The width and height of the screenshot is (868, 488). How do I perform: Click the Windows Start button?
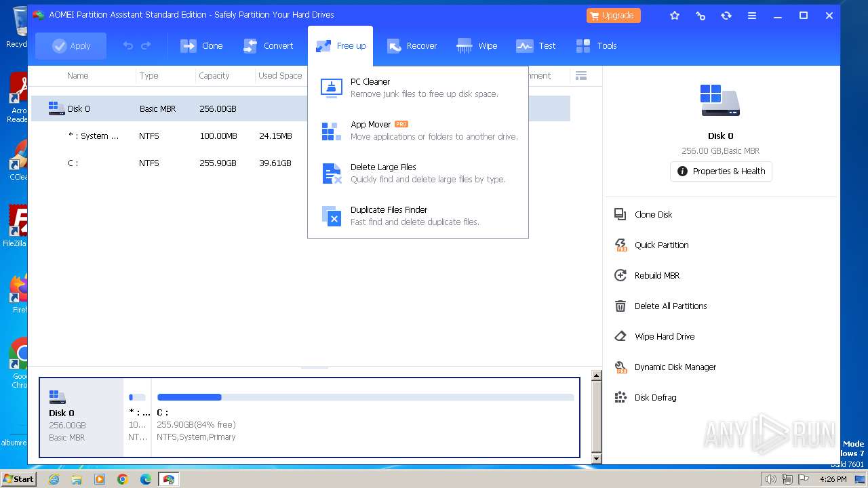point(18,479)
